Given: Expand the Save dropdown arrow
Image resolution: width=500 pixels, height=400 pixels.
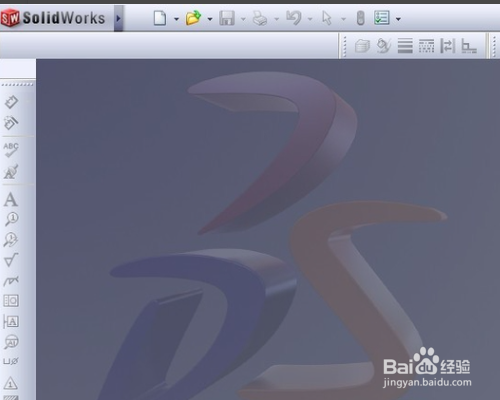Looking at the screenshot, I should [x=243, y=19].
